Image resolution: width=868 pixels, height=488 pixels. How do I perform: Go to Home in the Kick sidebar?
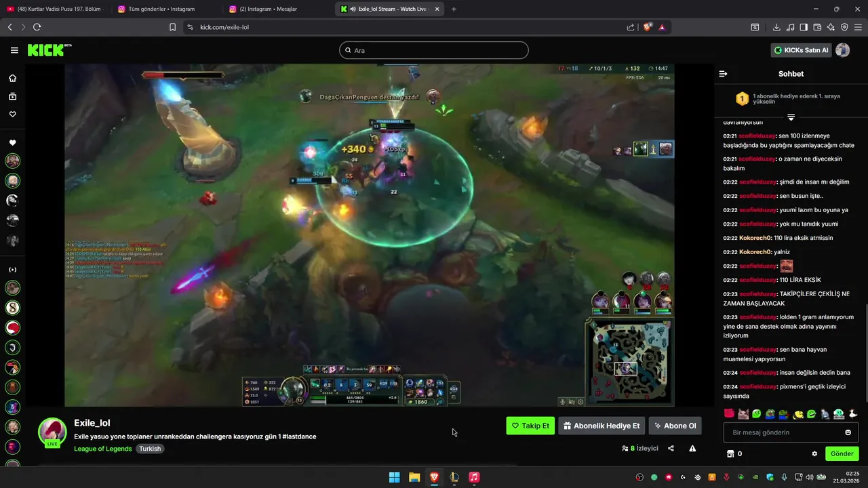[x=12, y=78]
